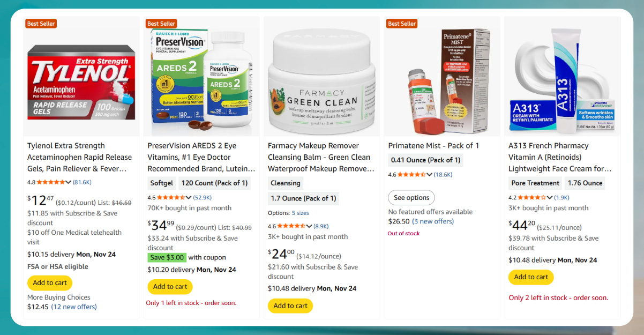Expand the Tylenol star rating dropdown arrow
Viewport: 644px width, 335px height.
[x=68, y=182]
